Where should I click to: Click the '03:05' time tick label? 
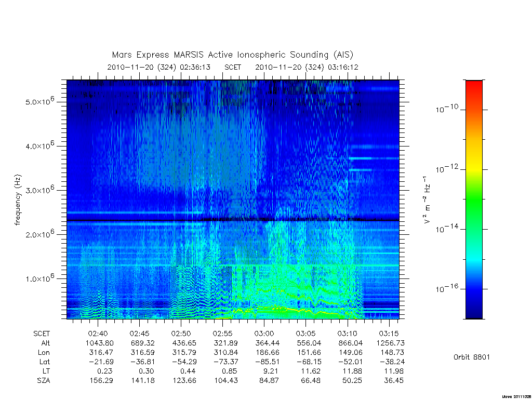pos(305,334)
